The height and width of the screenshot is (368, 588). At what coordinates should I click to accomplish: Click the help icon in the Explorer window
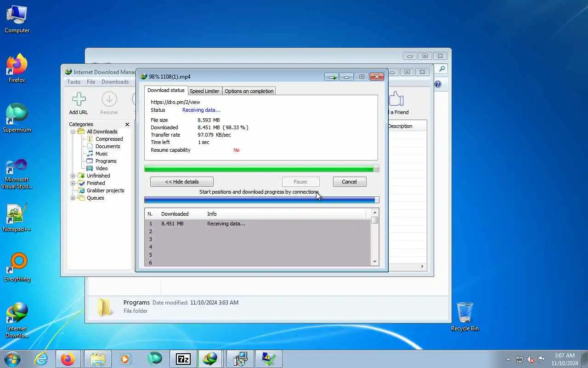[x=438, y=84]
